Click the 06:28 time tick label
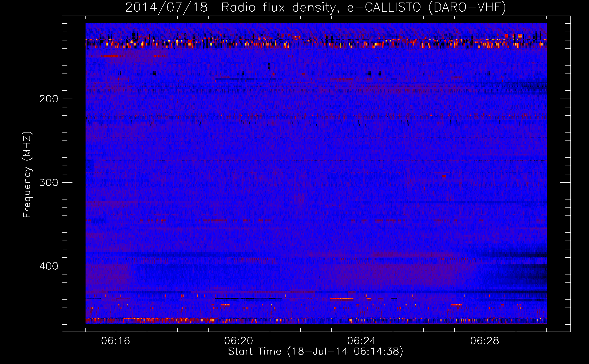 [x=485, y=341]
